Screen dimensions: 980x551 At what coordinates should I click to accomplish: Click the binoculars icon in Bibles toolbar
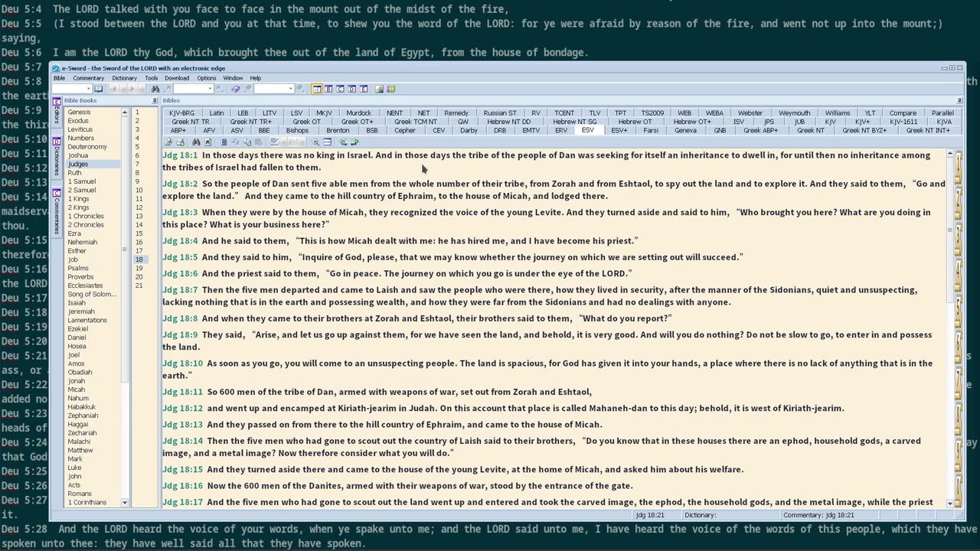tap(196, 142)
